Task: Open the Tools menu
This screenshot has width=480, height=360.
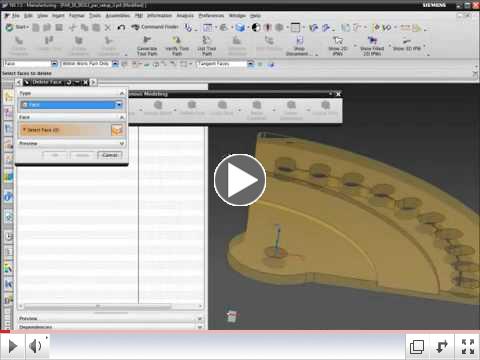Action: pos(95,16)
